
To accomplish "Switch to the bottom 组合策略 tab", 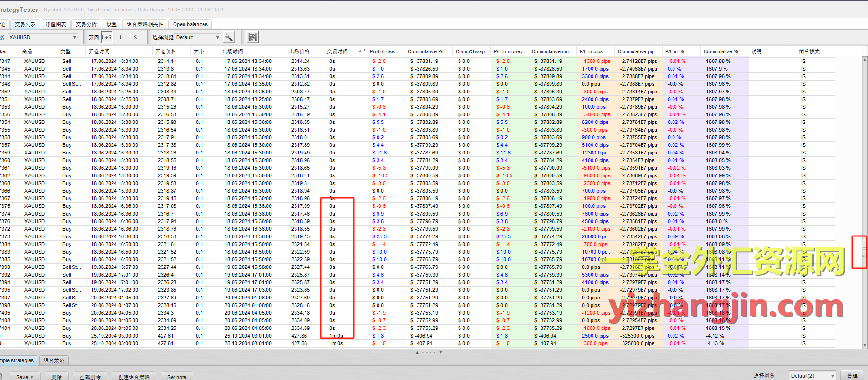I will [54, 360].
